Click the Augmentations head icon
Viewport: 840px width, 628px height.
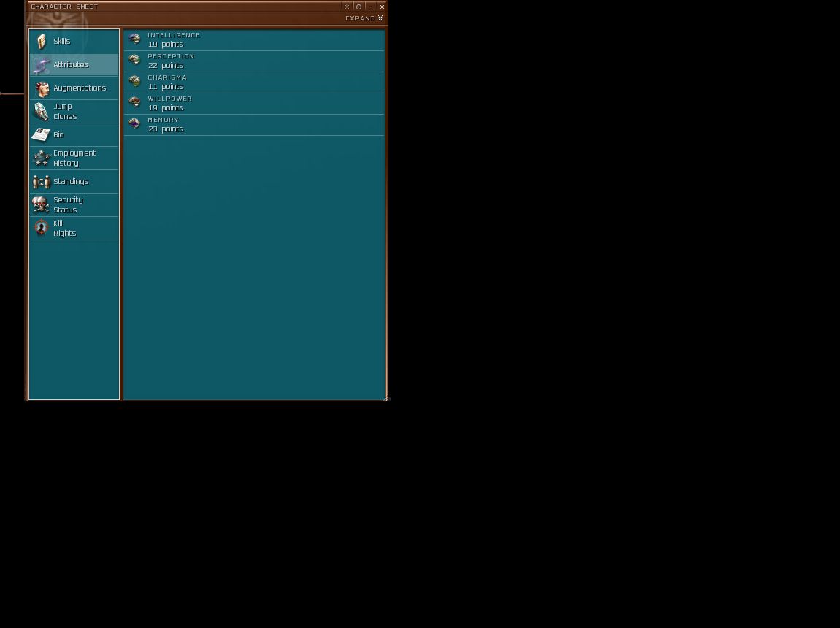(42, 88)
